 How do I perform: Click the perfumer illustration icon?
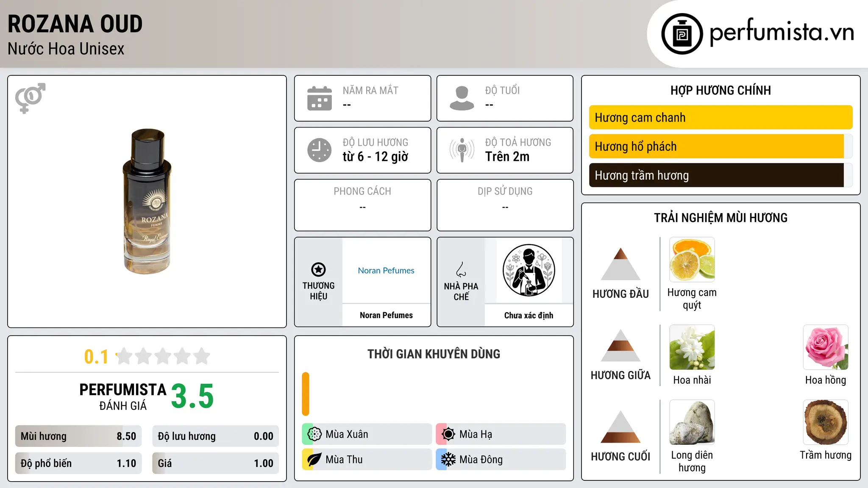529,270
